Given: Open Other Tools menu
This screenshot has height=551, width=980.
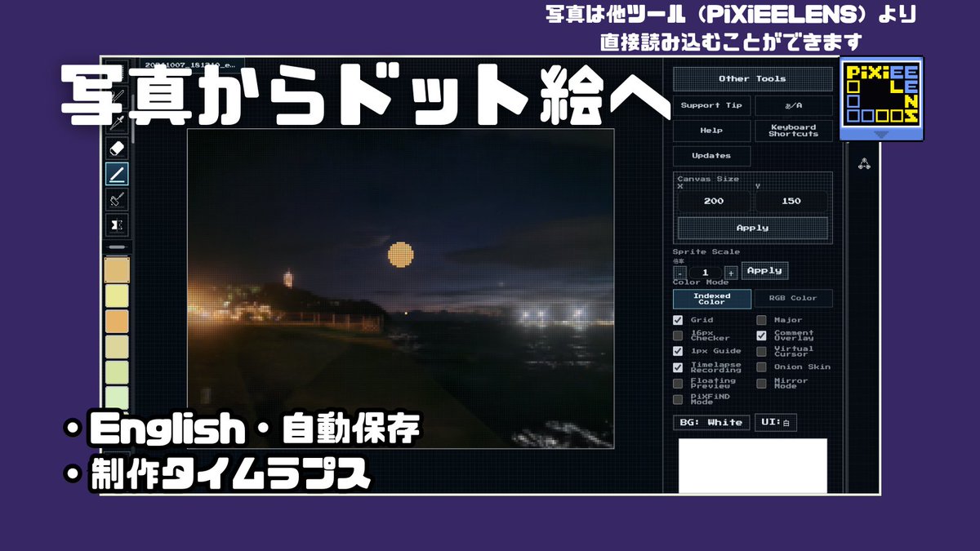Looking at the screenshot, I should 752,79.
